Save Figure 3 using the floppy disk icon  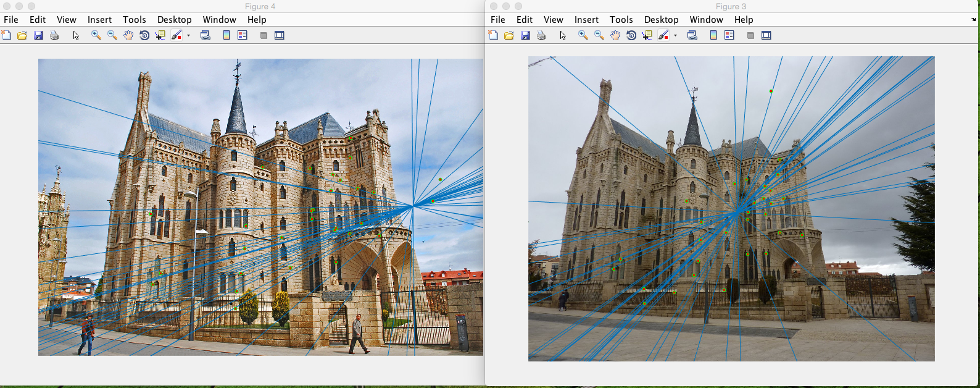[525, 35]
